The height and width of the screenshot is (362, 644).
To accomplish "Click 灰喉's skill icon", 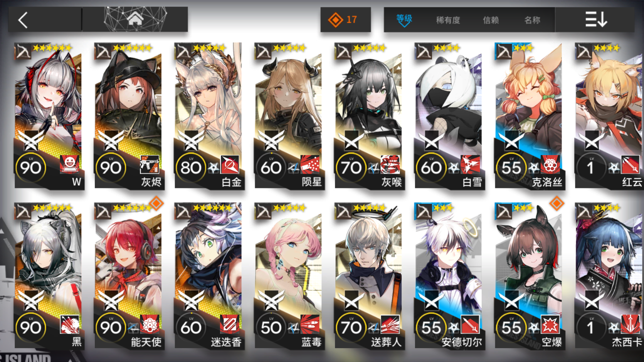I will (390, 165).
